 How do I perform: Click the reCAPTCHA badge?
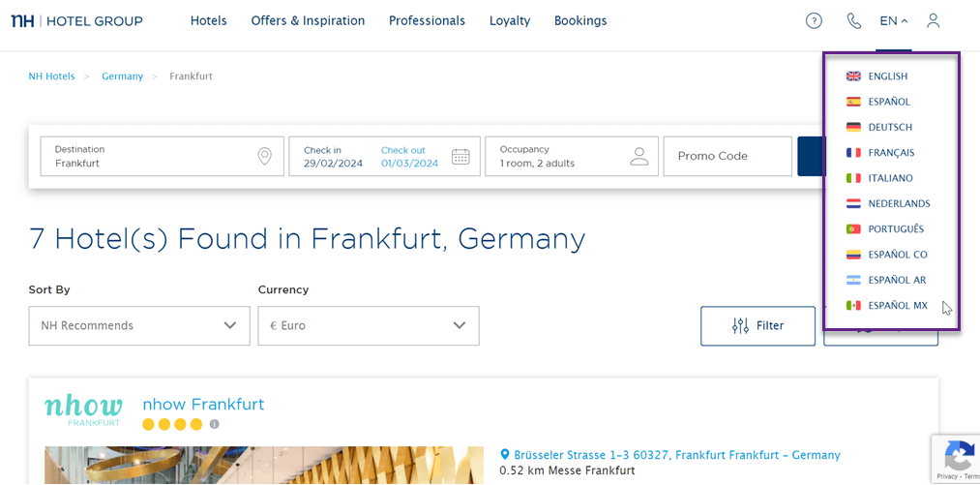(956, 458)
